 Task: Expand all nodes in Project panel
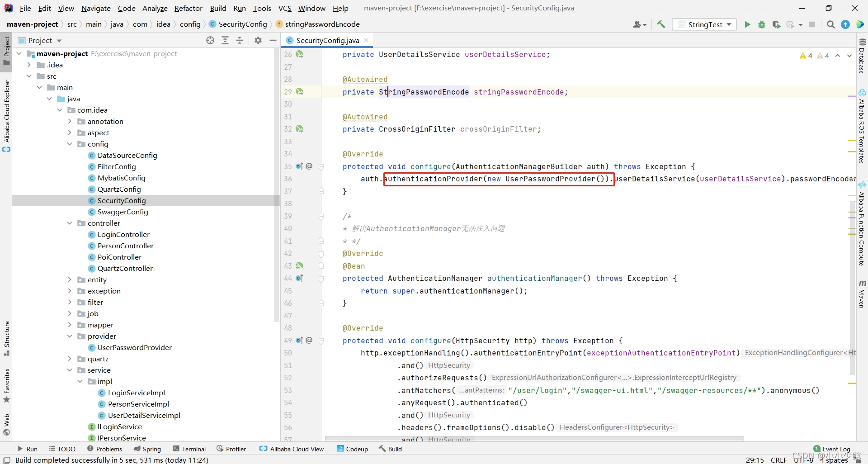[225, 40]
